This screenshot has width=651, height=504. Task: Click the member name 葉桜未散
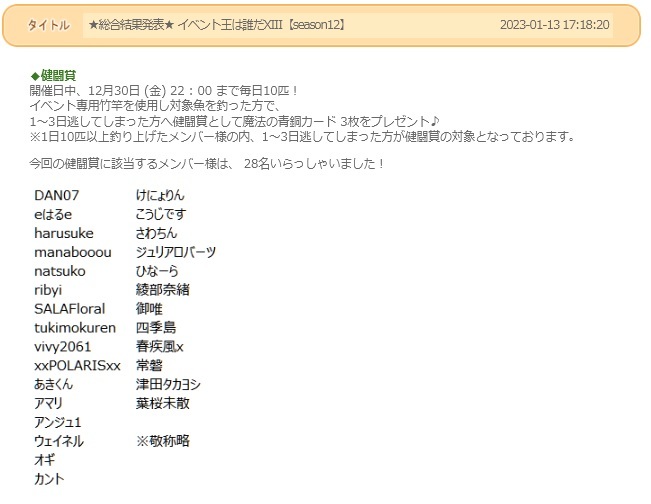point(163,403)
